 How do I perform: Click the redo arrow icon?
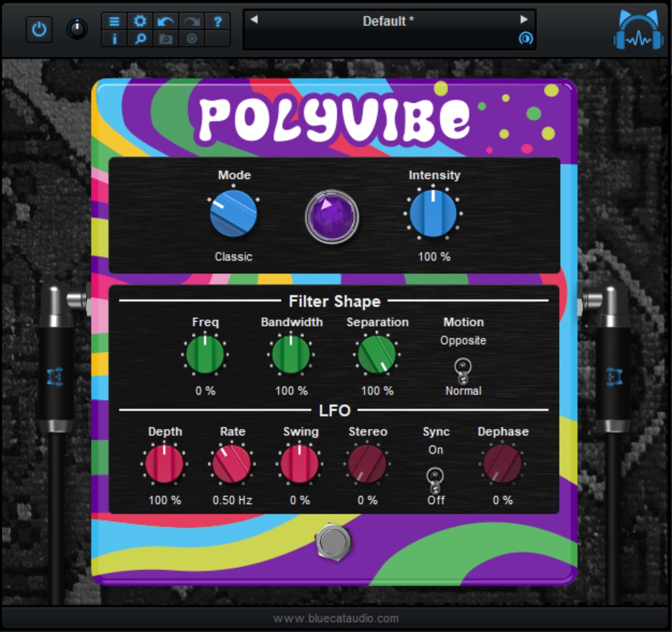[192, 21]
